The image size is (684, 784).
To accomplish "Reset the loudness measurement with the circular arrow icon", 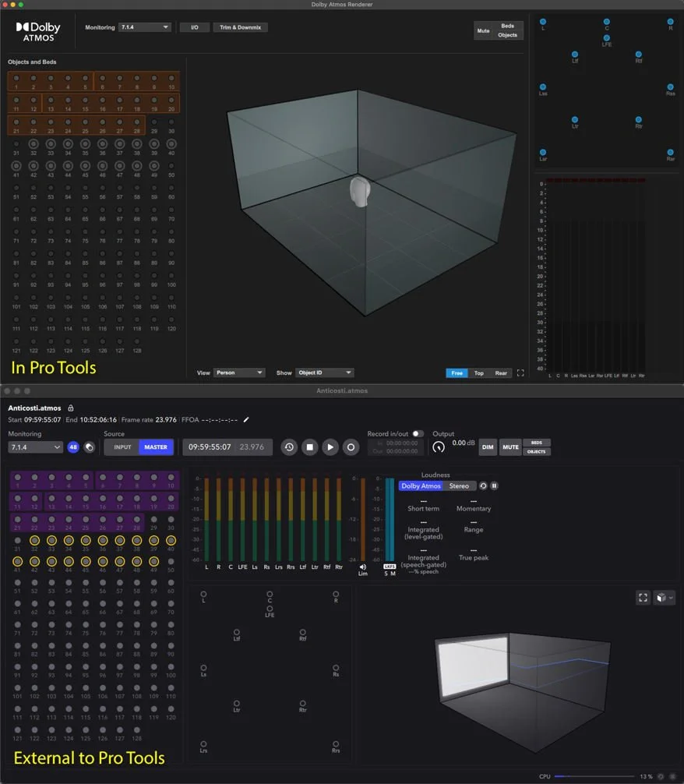I will pos(481,486).
